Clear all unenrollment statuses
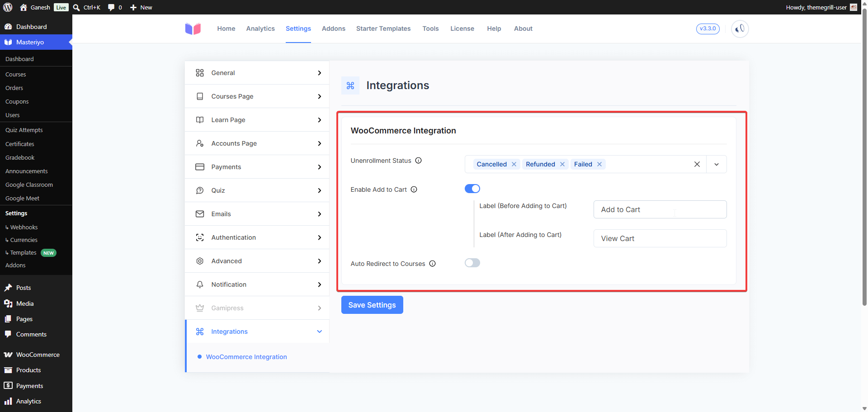Viewport: 868px width, 412px height. tap(697, 164)
